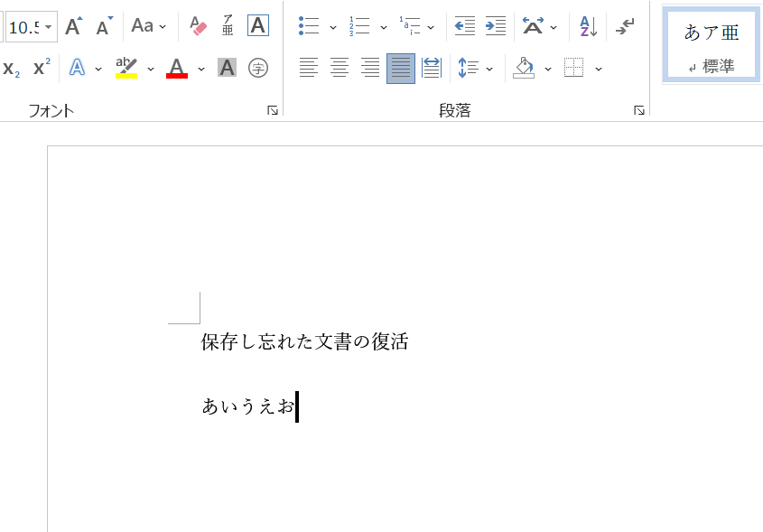Open the Font dialog launcher
Image resolution: width=763 pixels, height=532 pixels.
273,110
